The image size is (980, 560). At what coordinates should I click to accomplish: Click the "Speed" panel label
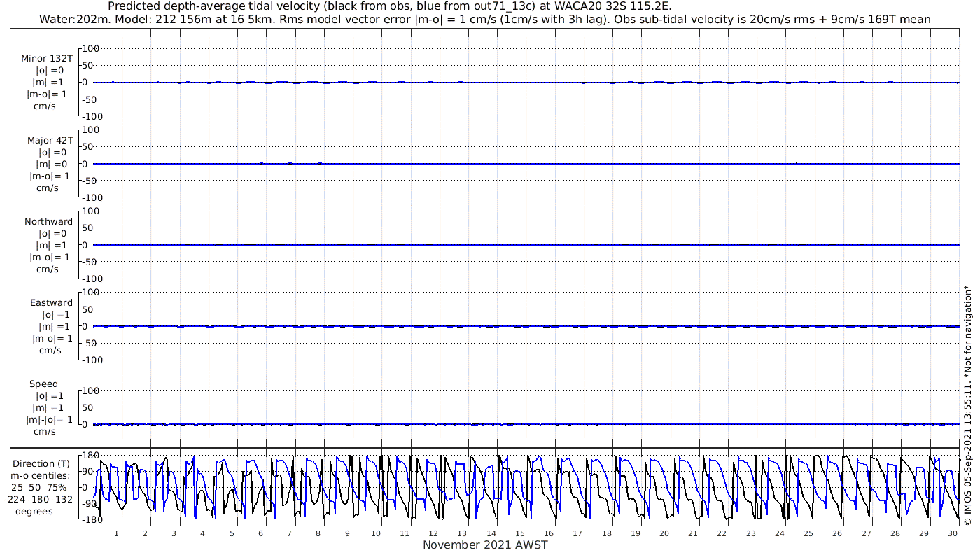[x=43, y=384]
